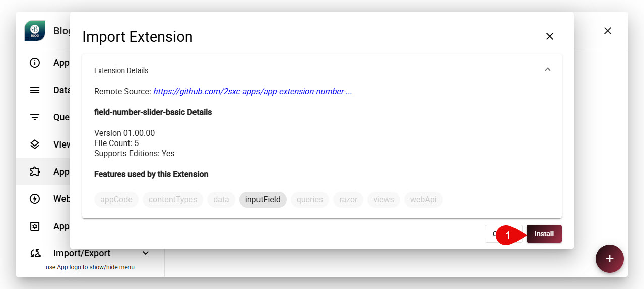Click the Install button
The height and width of the screenshot is (289, 644).
click(544, 234)
